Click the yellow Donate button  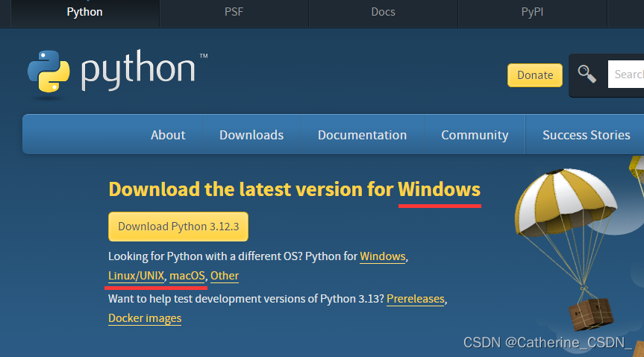click(x=535, y=75)
